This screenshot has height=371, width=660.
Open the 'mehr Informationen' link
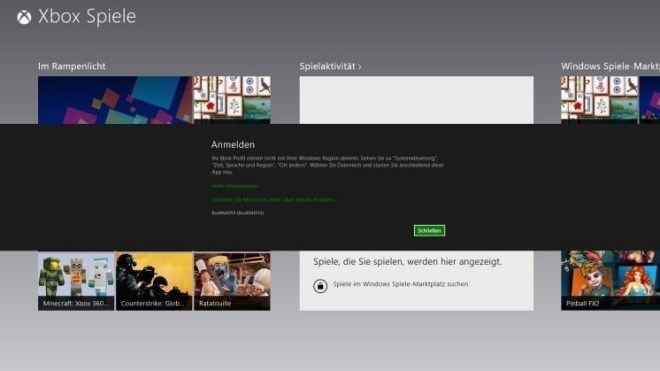click(x=235, y=186)
